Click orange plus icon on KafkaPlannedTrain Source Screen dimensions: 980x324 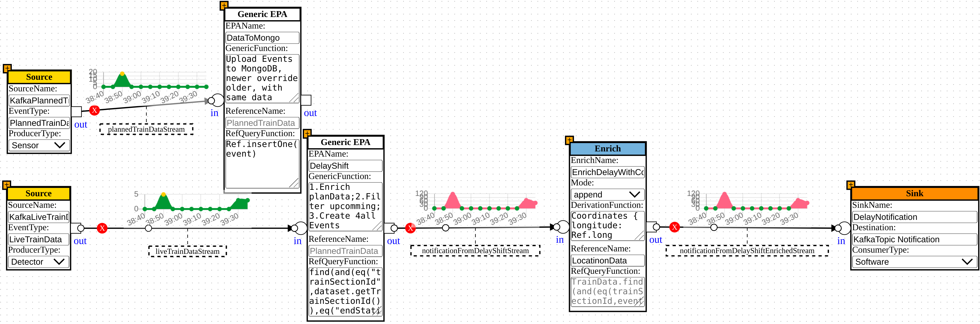(7, 68)
